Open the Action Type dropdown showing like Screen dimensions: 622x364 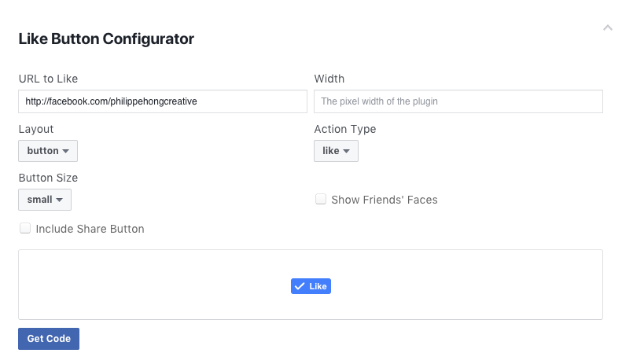click(336, 151)
